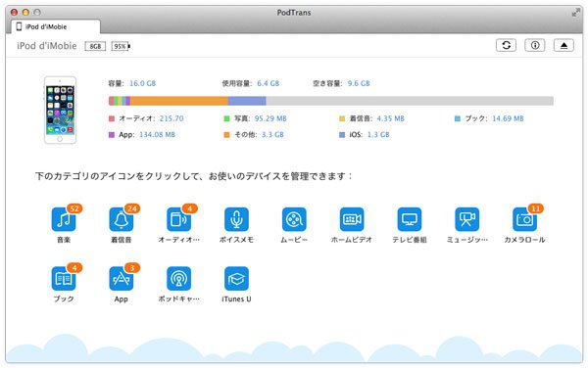Click the refresh device button
Screen dimensions: 588x368
click(507, 45)
